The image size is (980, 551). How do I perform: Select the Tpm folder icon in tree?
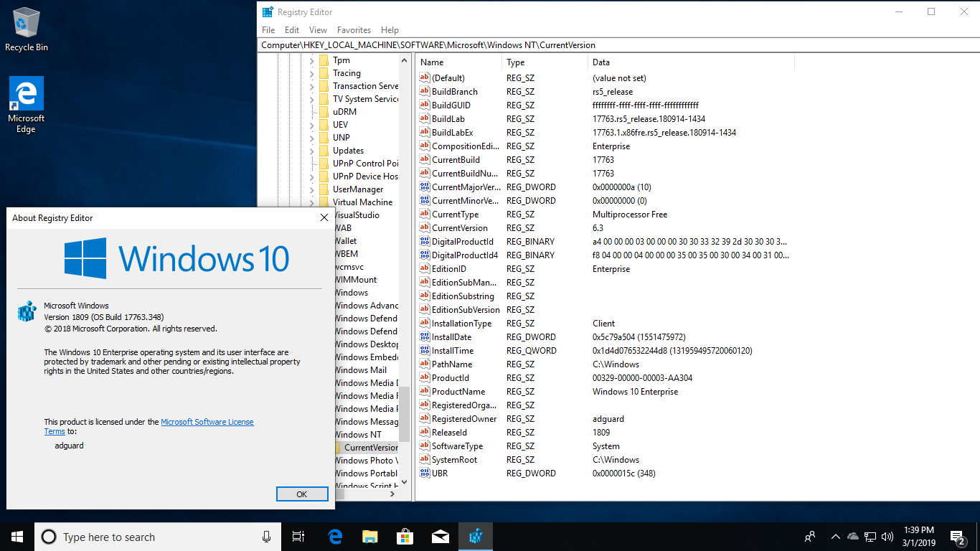point(324,60)
